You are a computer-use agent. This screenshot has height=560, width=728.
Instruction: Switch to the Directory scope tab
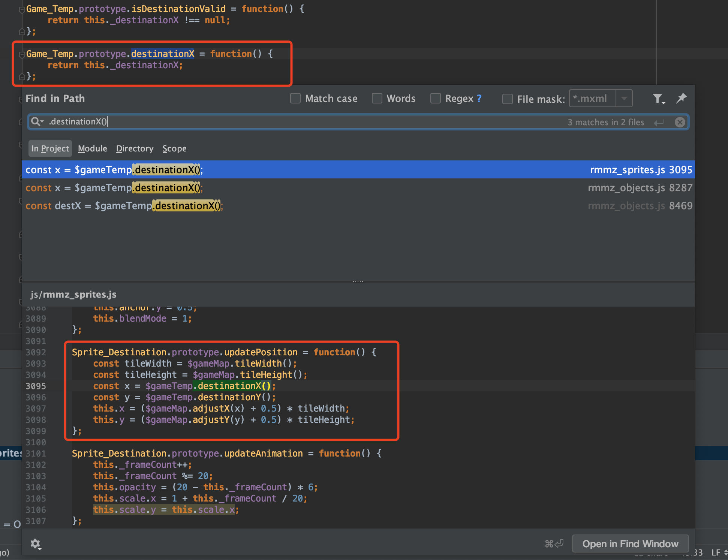tap(135, 148)
